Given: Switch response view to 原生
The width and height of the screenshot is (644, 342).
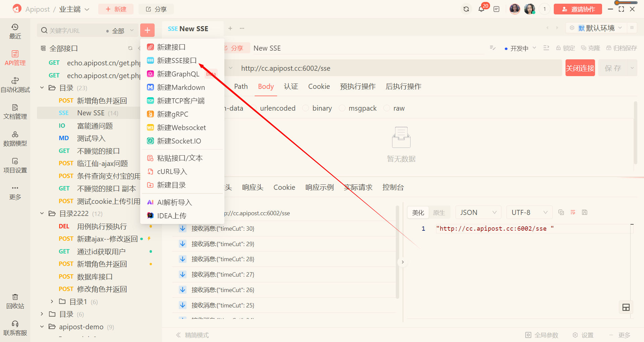Looking at the screenshot, I should [x=439, y=213].
